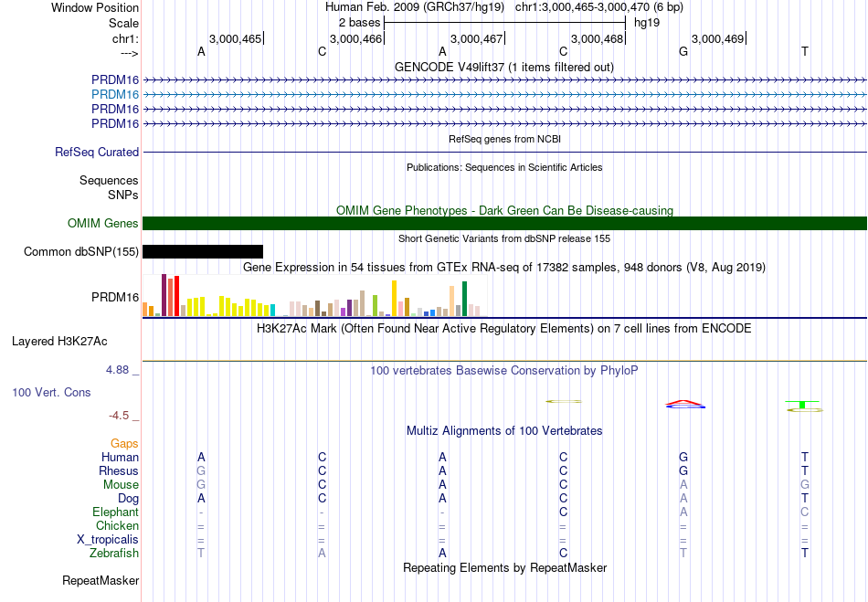
Task: Open the Repeating Elements by RepeatMasker title
Action: pos(504,568)
